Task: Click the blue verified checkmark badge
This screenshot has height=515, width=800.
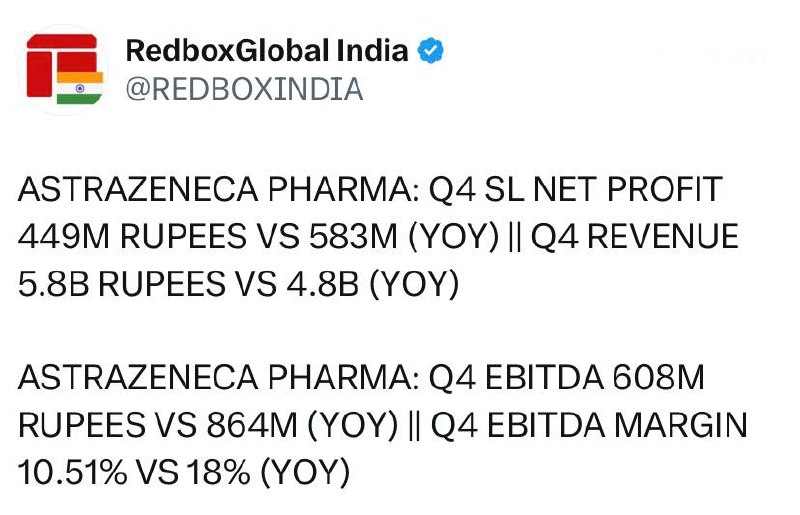Action: tap(430, 51)
